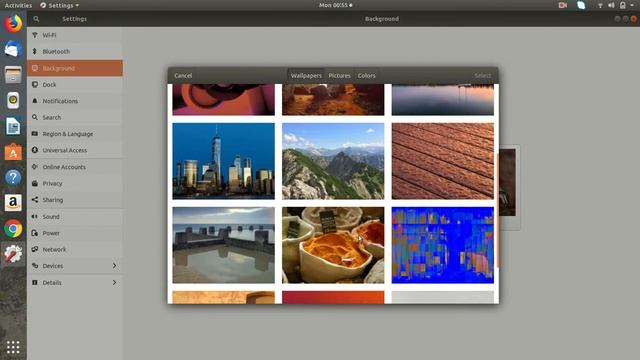
Task: Click the network indicator in top bar
Action: tap(600, 5)
